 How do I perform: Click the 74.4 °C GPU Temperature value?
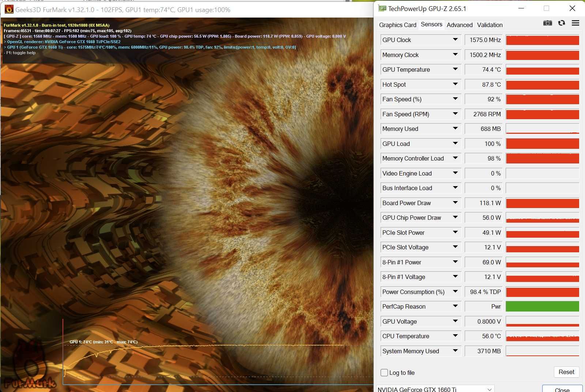tap(484, 69)
